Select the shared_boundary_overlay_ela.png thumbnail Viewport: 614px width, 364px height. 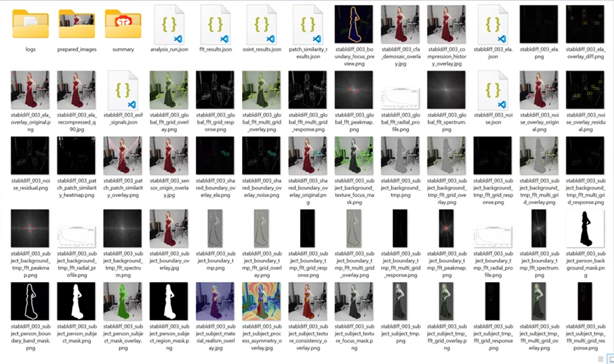tap(215, 155)
